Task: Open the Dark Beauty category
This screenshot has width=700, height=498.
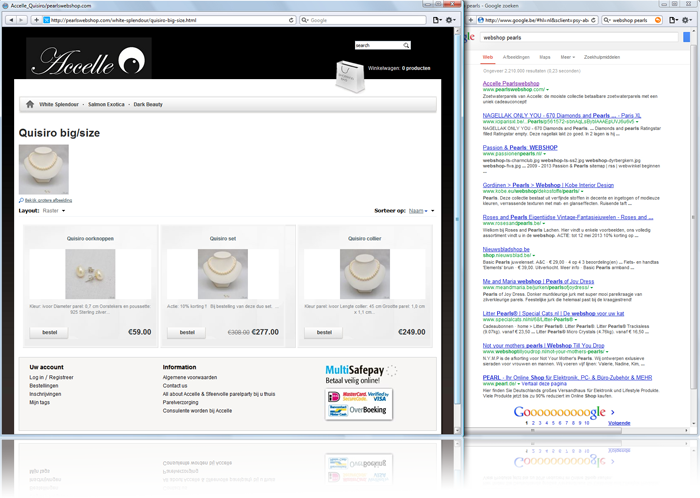Action: click(x=148, y=104)
